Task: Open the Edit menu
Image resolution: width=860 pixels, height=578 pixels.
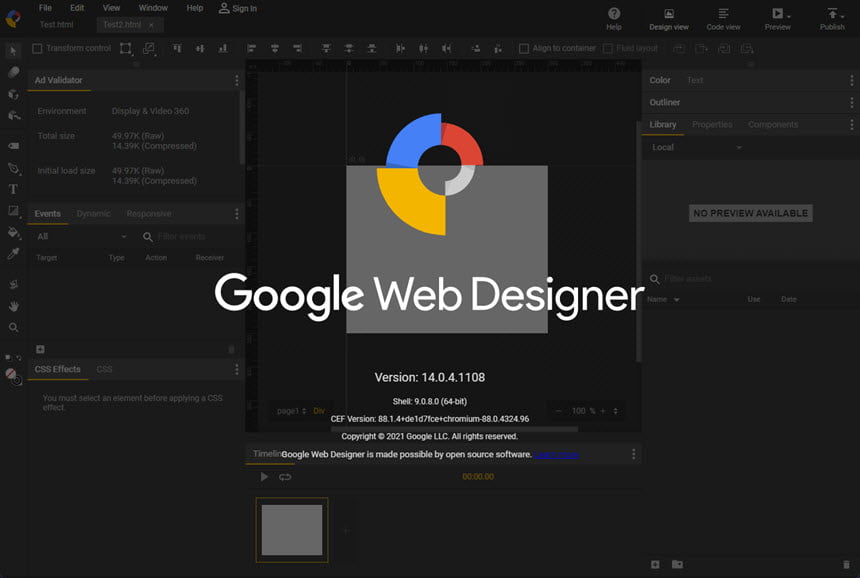Action: tap(77, 8)
